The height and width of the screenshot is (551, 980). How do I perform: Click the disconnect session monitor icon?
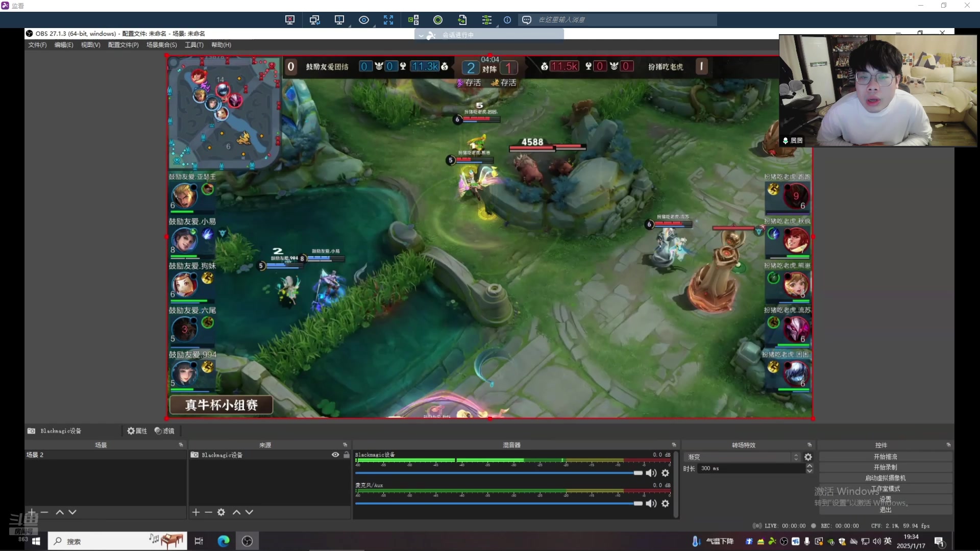(290, 20)
